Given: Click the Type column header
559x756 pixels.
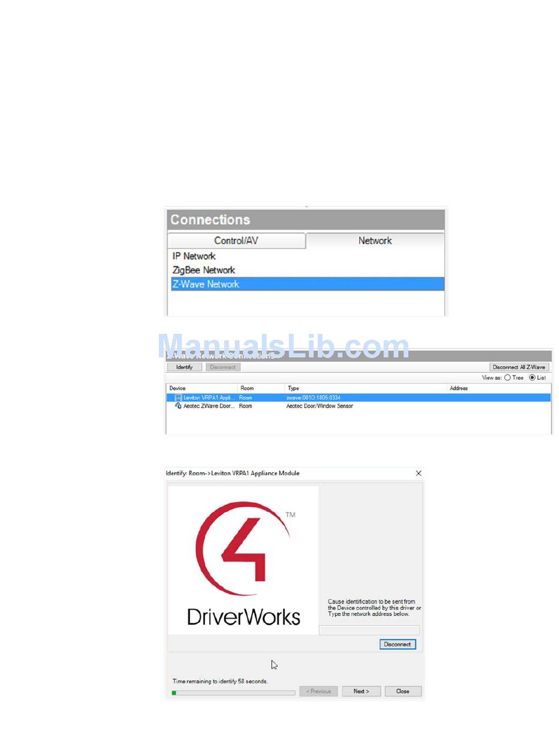Looking at the screenshot, I should click(365, 389).
